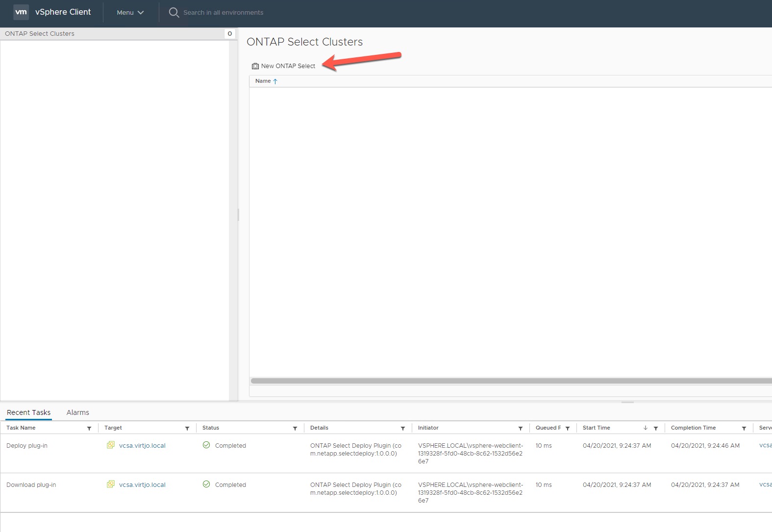Toggle Start Time sort direction arrow

(x=646, y=428)
